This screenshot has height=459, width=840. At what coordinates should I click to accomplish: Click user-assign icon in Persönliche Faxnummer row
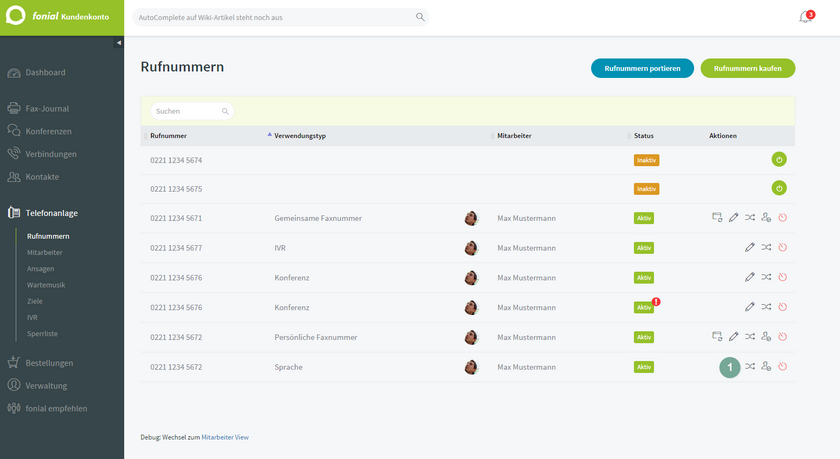tap(766, 336)
